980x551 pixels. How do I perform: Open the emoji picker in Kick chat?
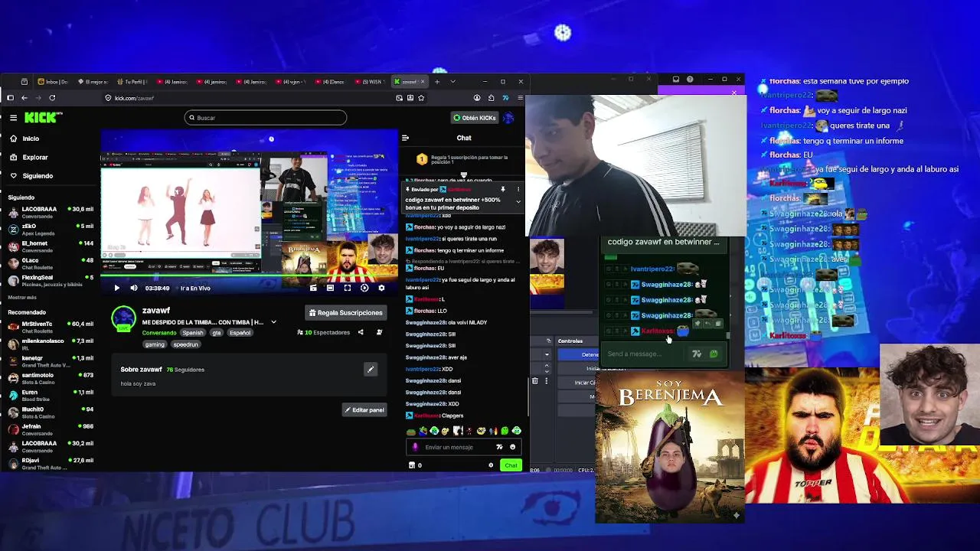(512, 447)
